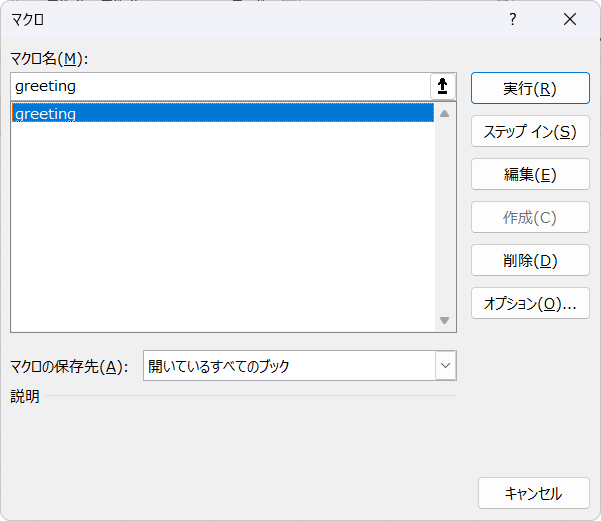Click the help question mark icon

tap(512, 19)
